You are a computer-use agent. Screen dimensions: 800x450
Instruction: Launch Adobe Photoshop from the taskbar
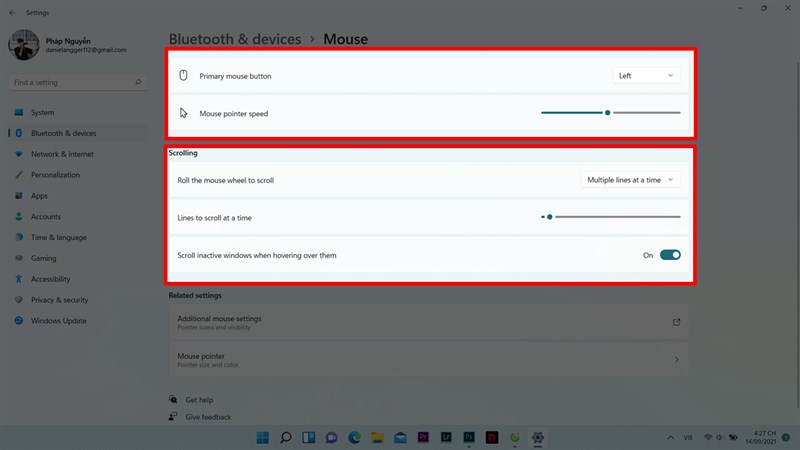(x=469, y=437)
